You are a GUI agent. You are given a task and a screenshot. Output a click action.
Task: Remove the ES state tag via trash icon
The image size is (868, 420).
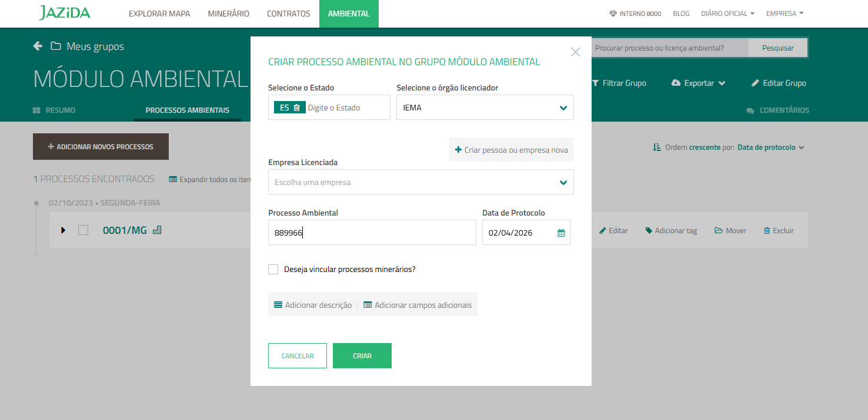coord(296,107)
